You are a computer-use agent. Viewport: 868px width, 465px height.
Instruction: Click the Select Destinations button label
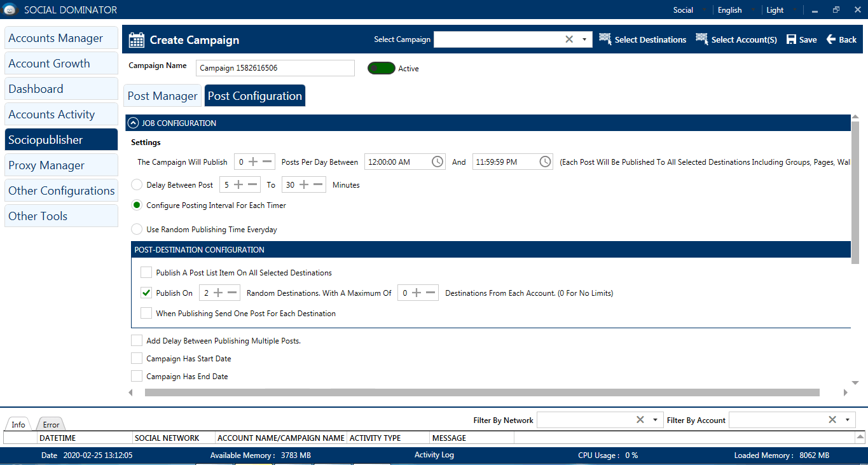pyautogui.click(x=651, y=39)
